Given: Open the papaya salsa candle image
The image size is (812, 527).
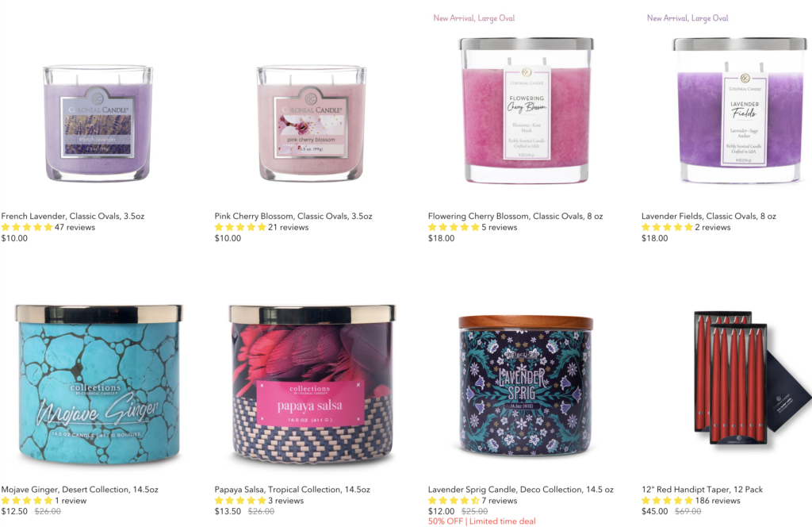Looking at the screenshot, I should [x=312, y=384].
